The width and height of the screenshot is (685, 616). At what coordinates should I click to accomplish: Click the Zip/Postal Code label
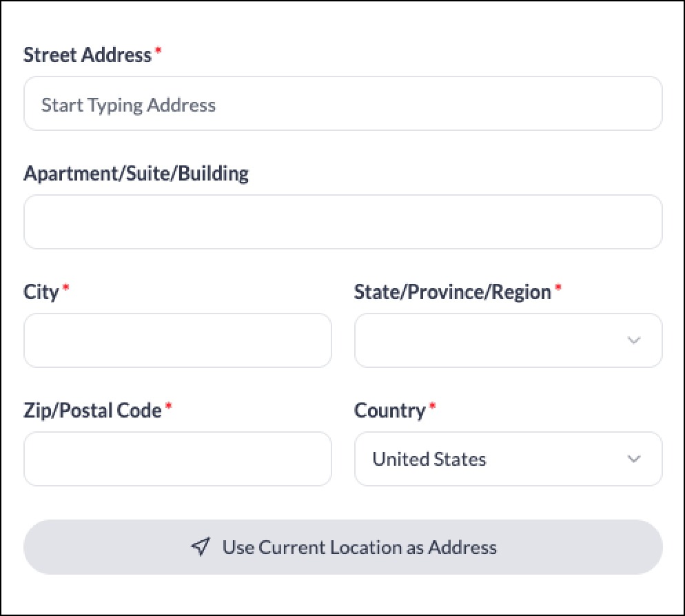coord(92,411)
